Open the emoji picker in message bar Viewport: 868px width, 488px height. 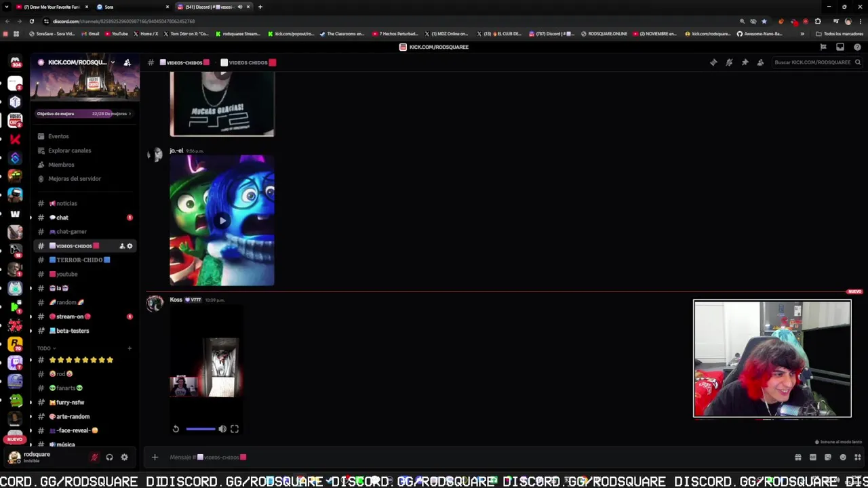843,457
